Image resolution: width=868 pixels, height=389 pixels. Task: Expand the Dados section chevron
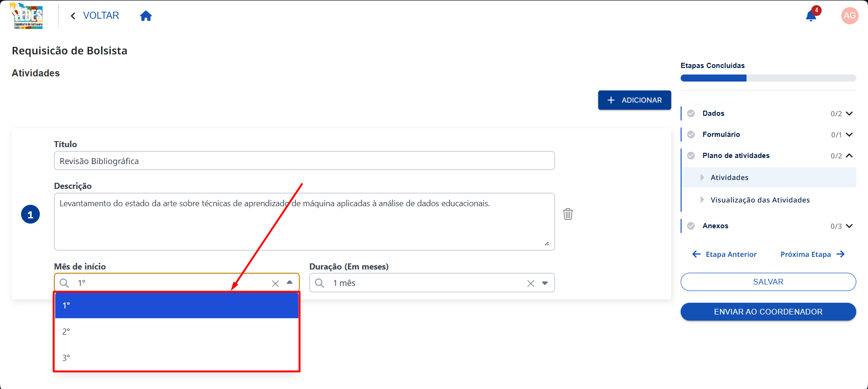click(x=849, y=113)
